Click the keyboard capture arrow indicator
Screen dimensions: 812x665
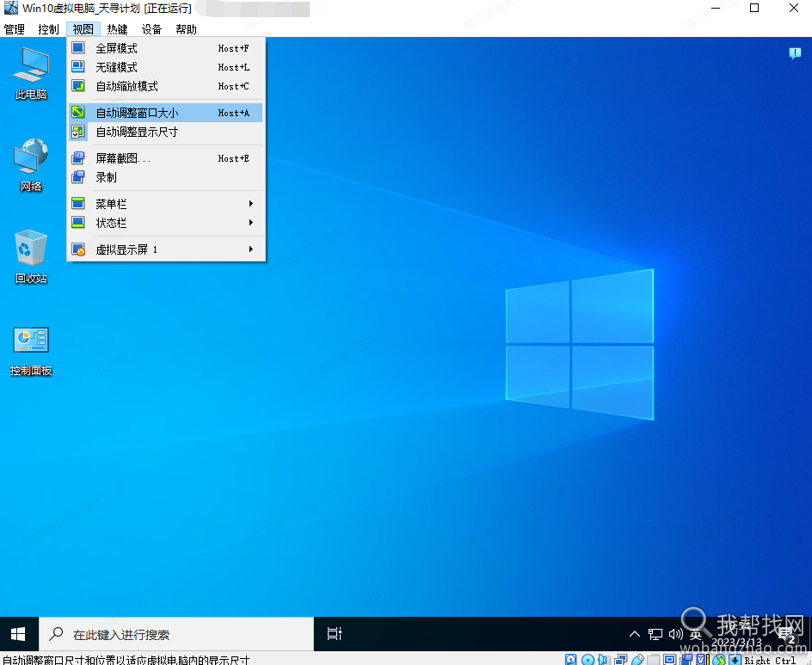tap(735, 659)
